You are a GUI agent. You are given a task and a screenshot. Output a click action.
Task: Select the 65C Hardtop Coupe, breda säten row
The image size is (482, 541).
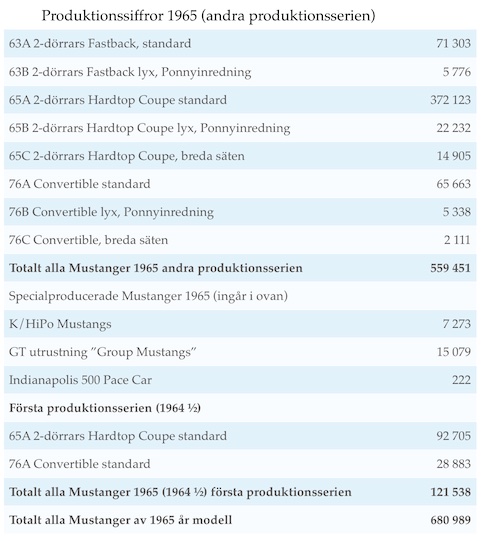click(x=240, y=156)
